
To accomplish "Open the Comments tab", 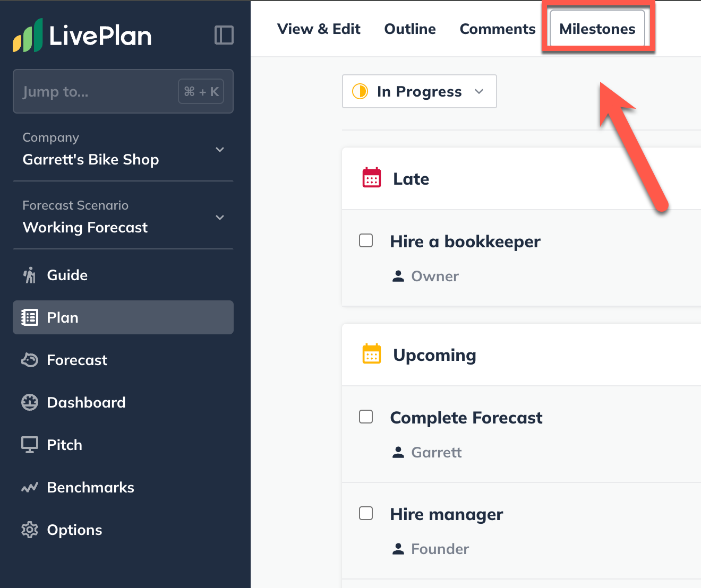I will (498, 29).
